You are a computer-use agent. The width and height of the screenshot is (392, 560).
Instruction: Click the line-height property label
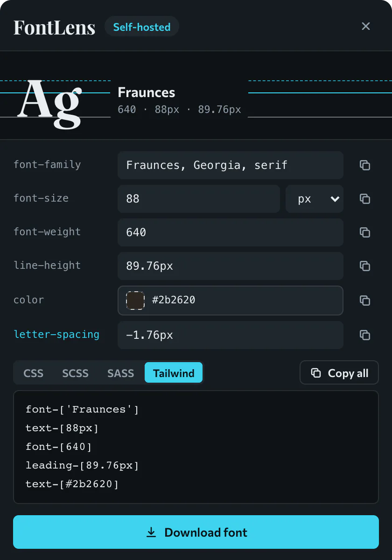click(x=47, y=265)
